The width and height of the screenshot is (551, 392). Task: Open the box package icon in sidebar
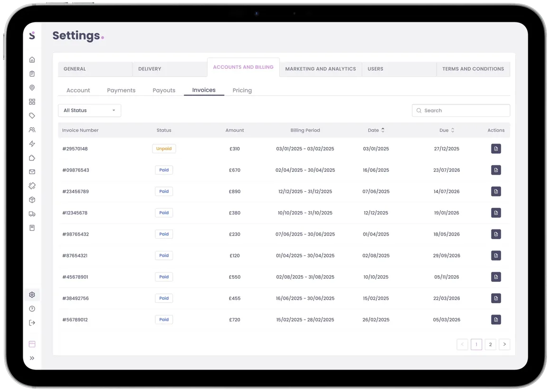point(32,200)
